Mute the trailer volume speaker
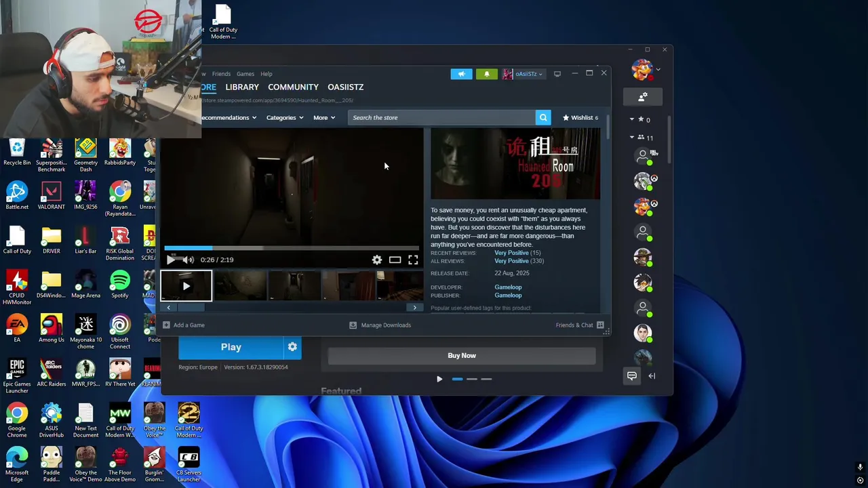The image size is (868, 488). 189,260
